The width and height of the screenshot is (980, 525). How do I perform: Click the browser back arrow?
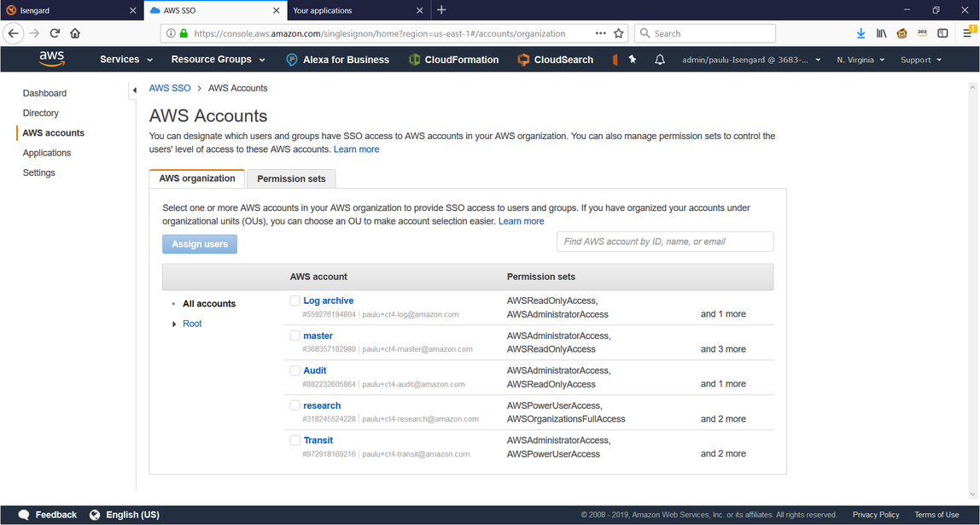pos(13,34)
